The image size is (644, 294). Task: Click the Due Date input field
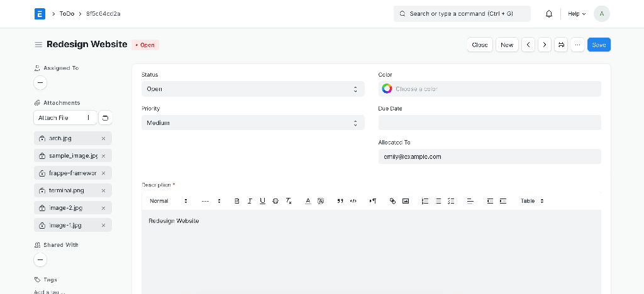click(489, 122)
